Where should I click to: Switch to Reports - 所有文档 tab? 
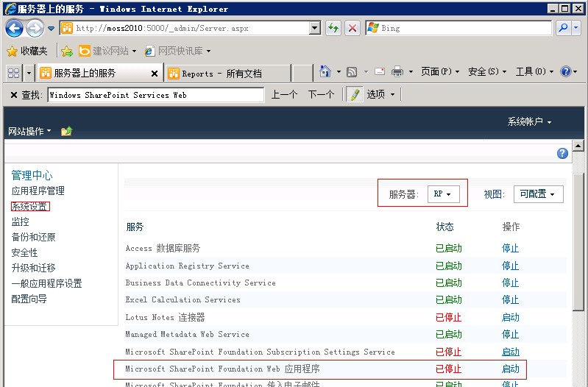[x=227, y=73]
